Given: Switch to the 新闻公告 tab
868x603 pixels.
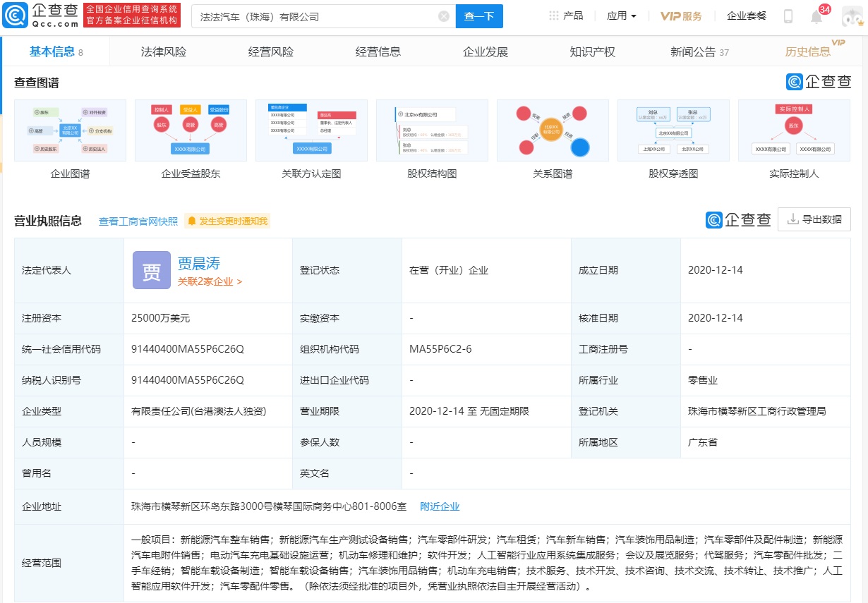Looking at the screenshot, I should [700, 51].
